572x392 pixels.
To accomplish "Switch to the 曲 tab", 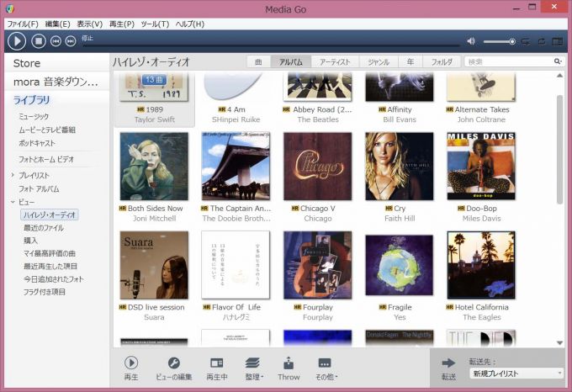I will pos(258,62).
